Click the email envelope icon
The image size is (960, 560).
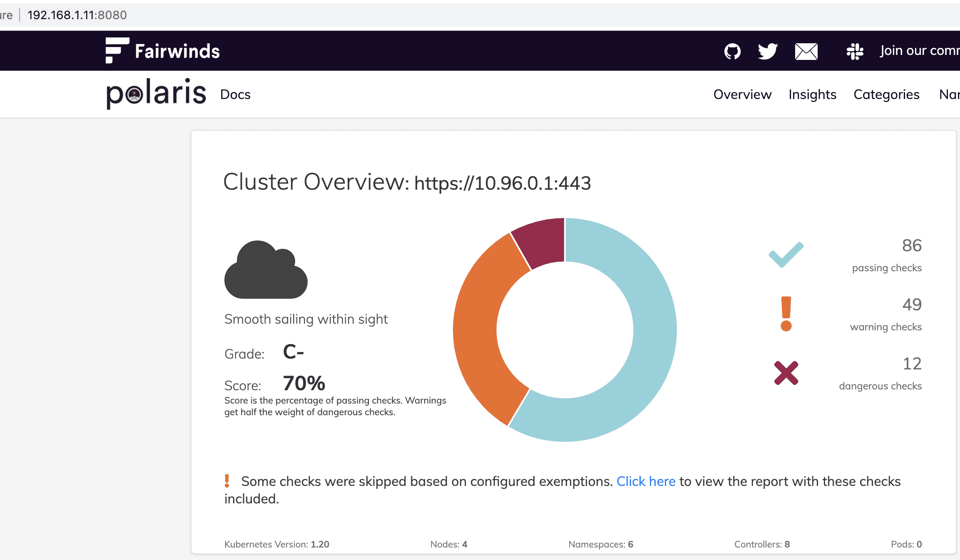pyautogui.click(x=806, y=52)
